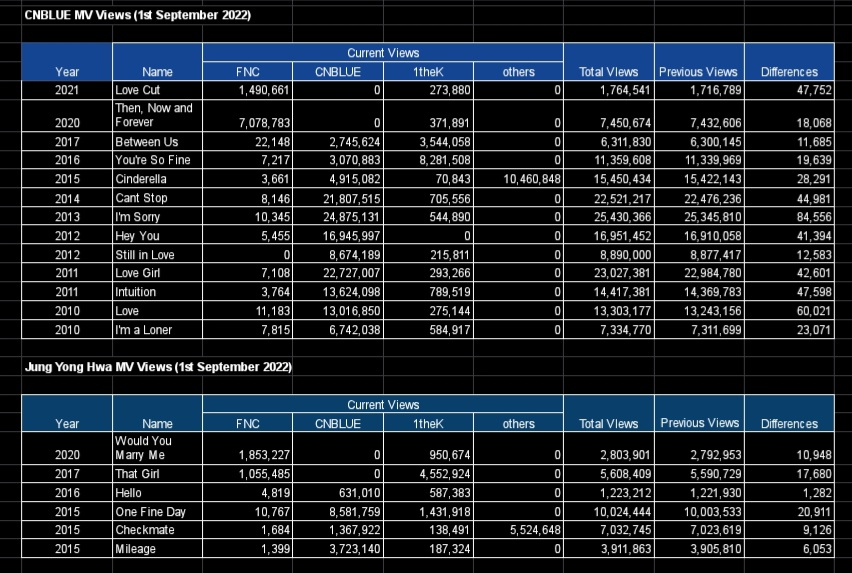
Task: Click Mileage previous views 3,905,810
Action: click(699, 549)
